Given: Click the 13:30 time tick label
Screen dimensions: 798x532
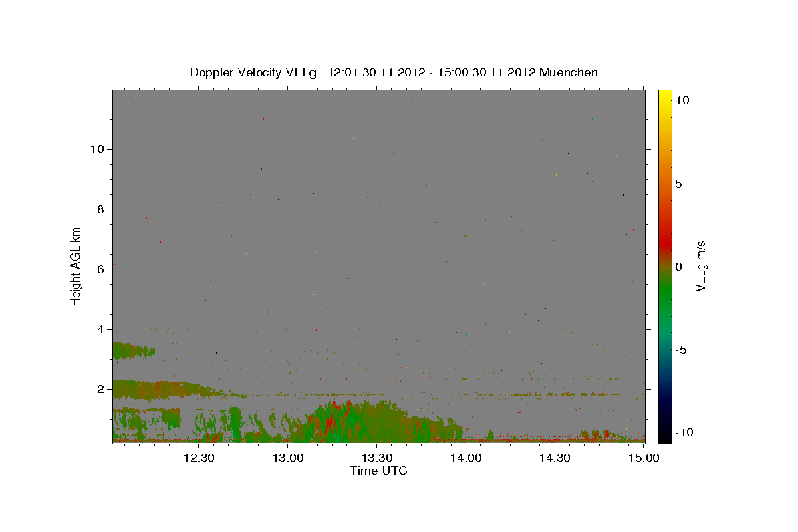Looking at the screenshot, I should (x=377, y=458).
